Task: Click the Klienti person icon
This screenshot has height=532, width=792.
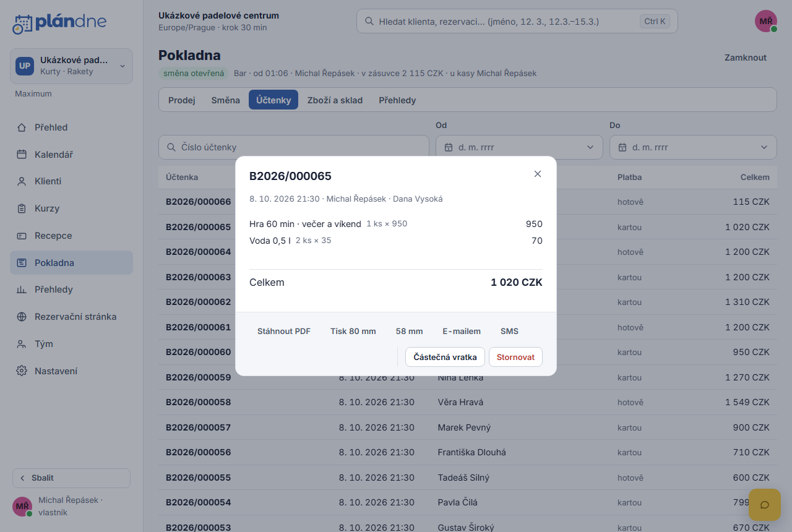Action: [x=22, y=181]
